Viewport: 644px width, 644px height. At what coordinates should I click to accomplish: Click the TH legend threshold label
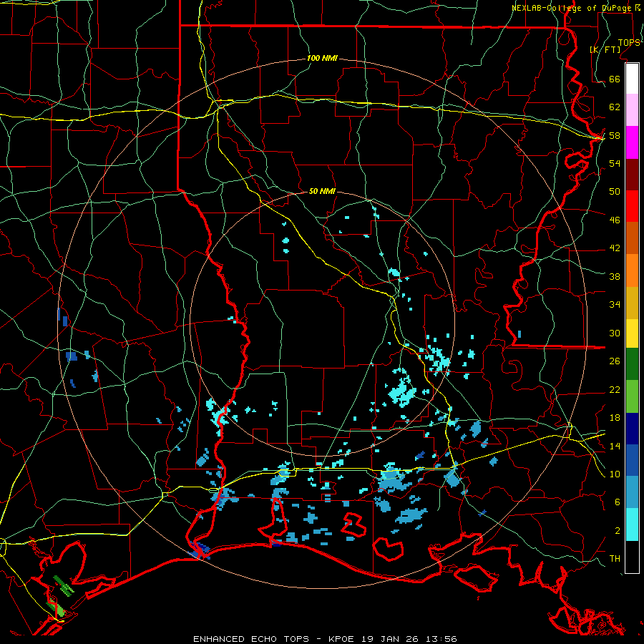615,558
